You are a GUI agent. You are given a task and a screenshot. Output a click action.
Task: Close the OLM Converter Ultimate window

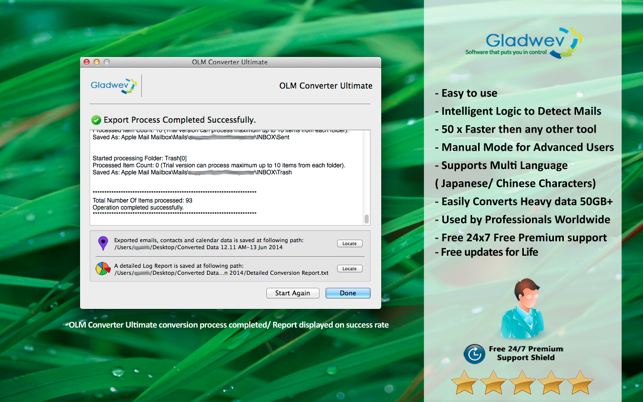(87, 62)
